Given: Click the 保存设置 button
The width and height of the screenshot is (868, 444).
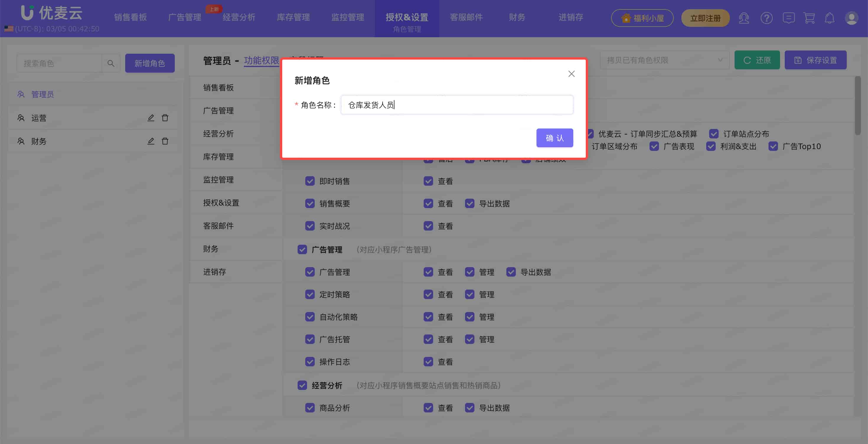Looking at the screenshot, I should (815, 60).
